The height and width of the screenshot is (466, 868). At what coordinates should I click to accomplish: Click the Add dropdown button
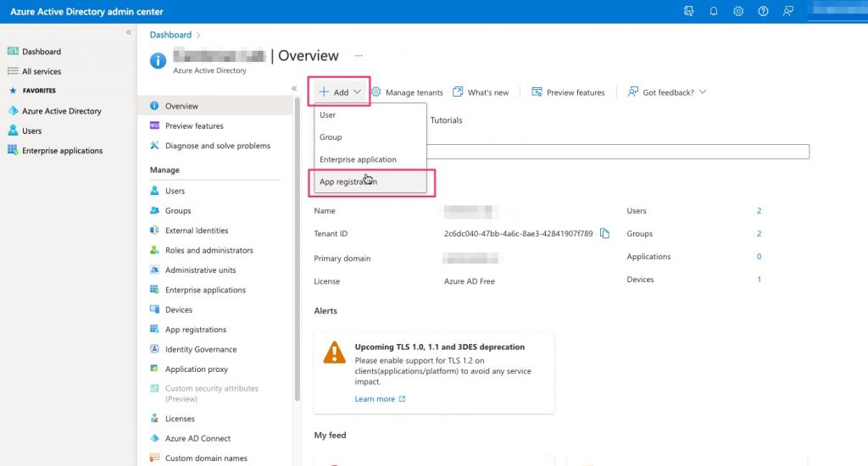click(x=339, y=92)
